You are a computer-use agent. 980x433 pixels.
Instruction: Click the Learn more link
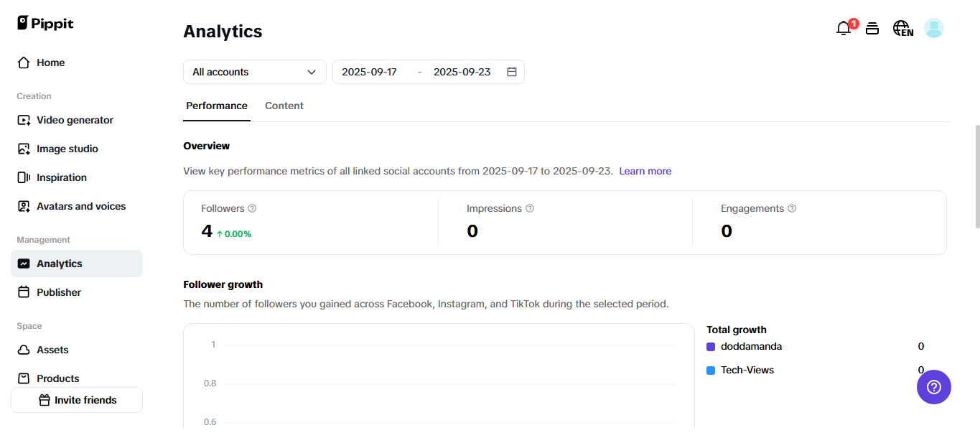click(645, 171)
